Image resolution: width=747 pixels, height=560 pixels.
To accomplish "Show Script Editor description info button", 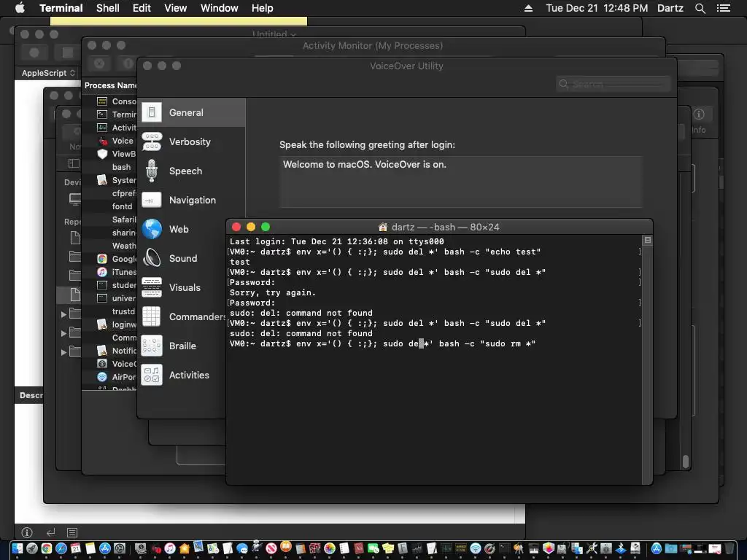I will pyautogui.click(x=27, y=532).
